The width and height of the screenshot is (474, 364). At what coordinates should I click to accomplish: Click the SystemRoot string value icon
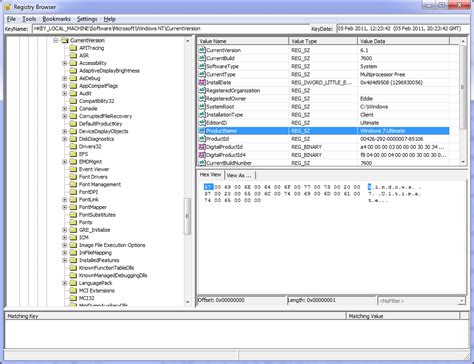tap(202, 106)
